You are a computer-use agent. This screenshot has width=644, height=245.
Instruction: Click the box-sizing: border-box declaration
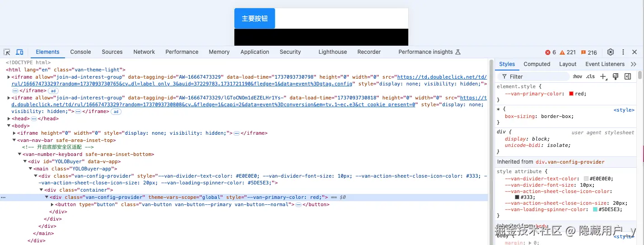coord(539,116)
